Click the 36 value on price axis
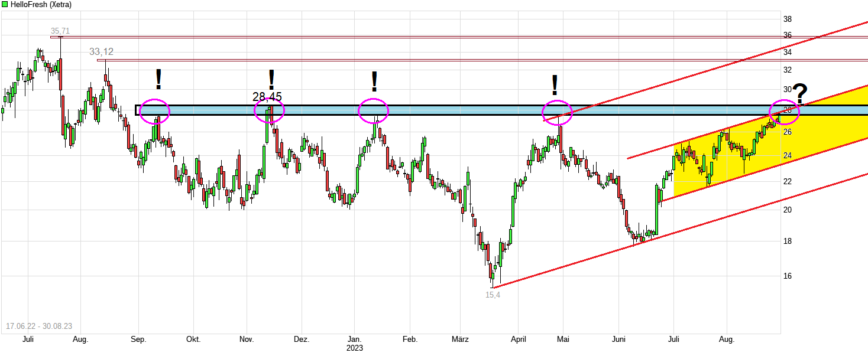The width and height of the screenshot is (868, 359). coord(788,35)
